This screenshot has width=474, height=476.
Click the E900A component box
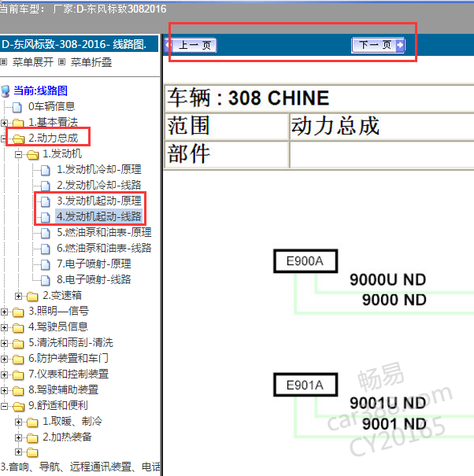(306, 261)
